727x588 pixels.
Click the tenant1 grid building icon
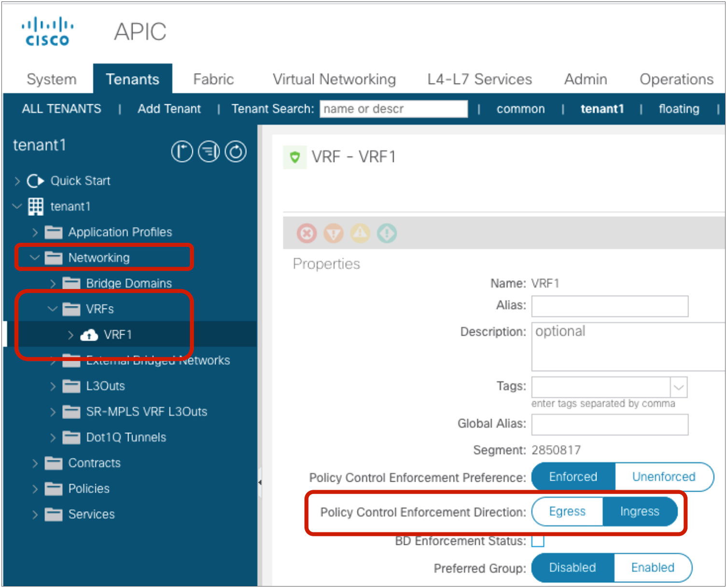[36, 206]
